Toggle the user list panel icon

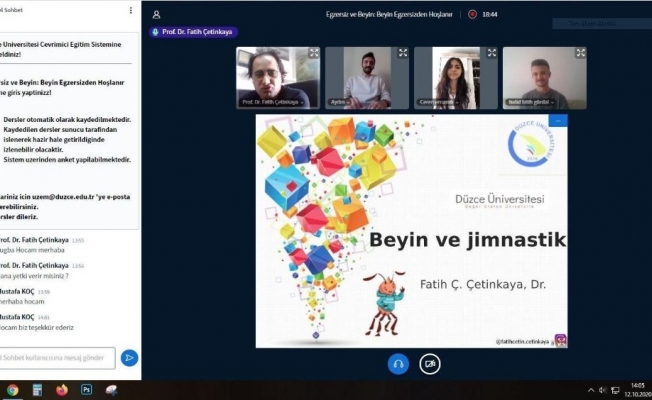157,15
